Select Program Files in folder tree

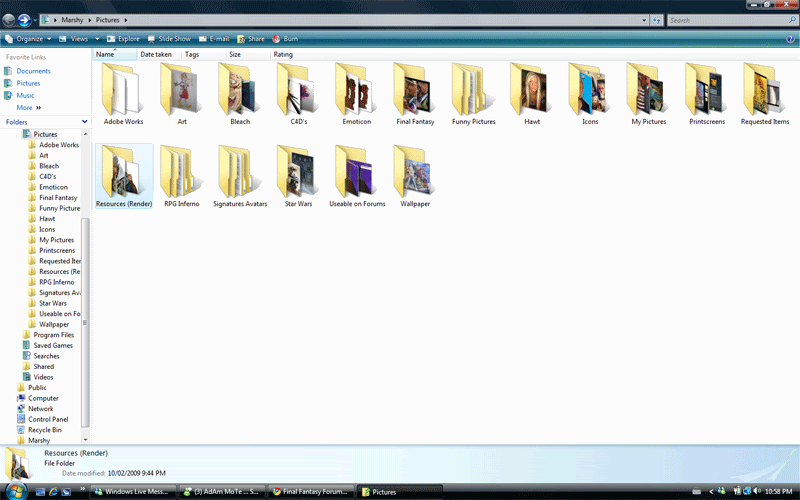48,335
